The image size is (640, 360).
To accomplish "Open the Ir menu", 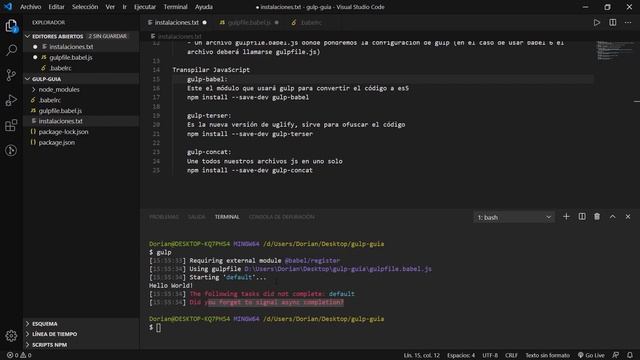I will pyautogui.click(x=124, y=7).
